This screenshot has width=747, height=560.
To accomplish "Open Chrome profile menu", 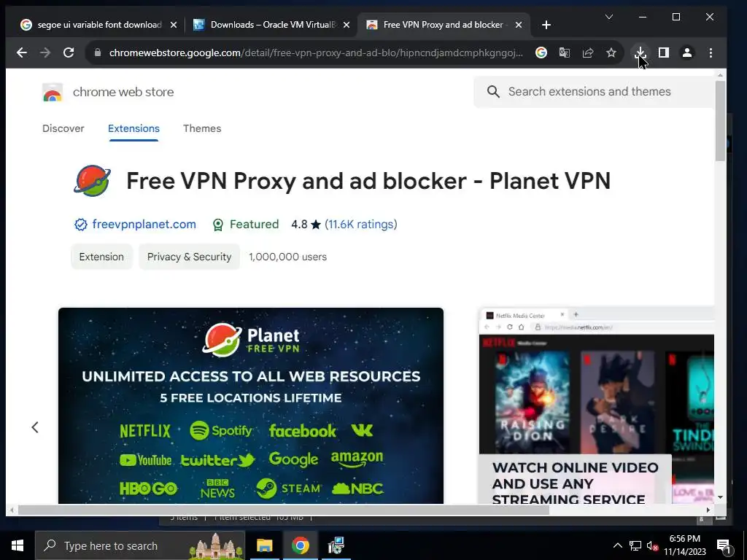I will [687, 52].
